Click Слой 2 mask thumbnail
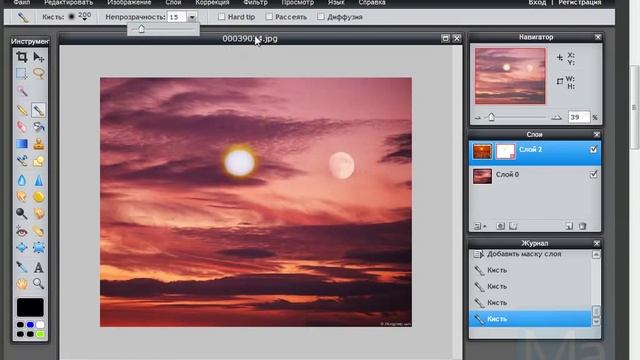 (x=505, y=151)
